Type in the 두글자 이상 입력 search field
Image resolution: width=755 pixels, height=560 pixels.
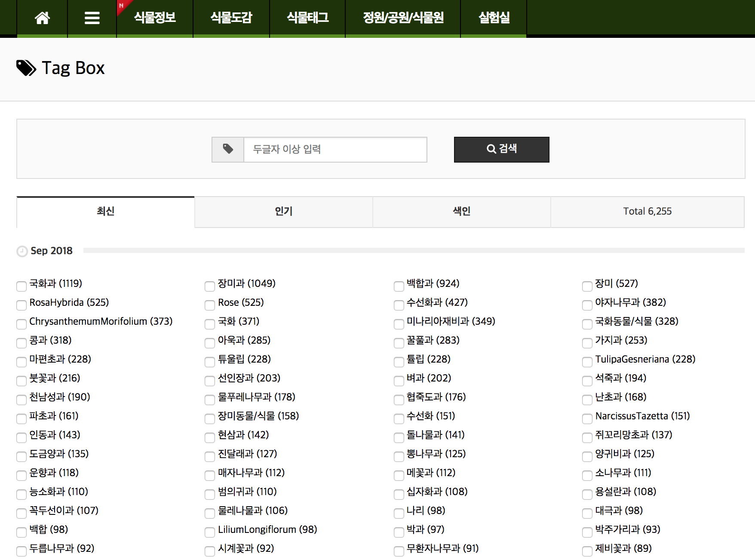point(335,149)
